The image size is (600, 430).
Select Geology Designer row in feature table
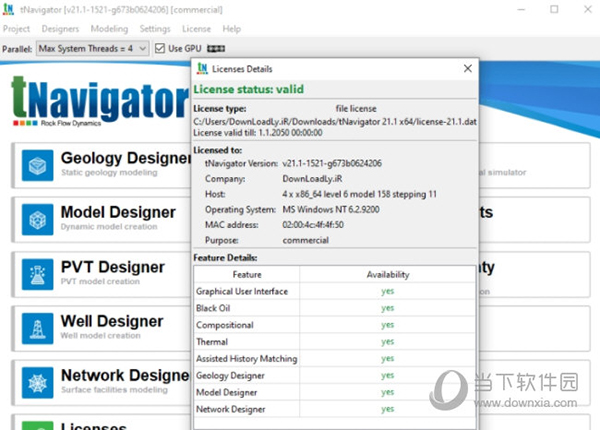tap(335, 375)
